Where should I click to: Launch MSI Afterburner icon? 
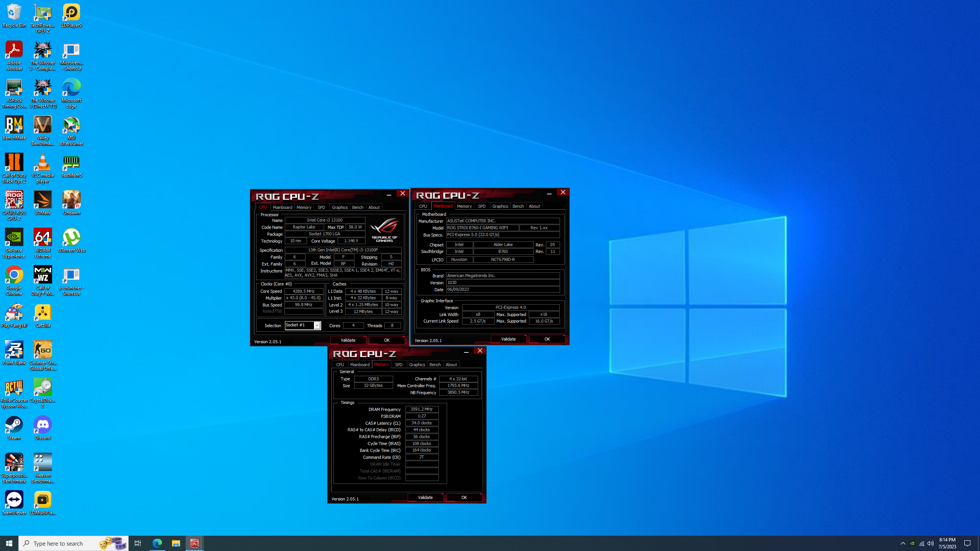[72, 131]
